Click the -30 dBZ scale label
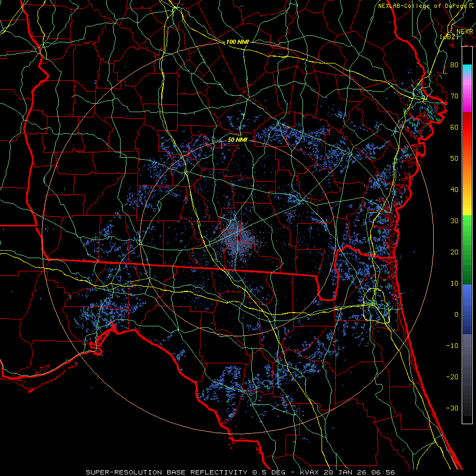Screen dimensions: 476x476 coord(452,408)
